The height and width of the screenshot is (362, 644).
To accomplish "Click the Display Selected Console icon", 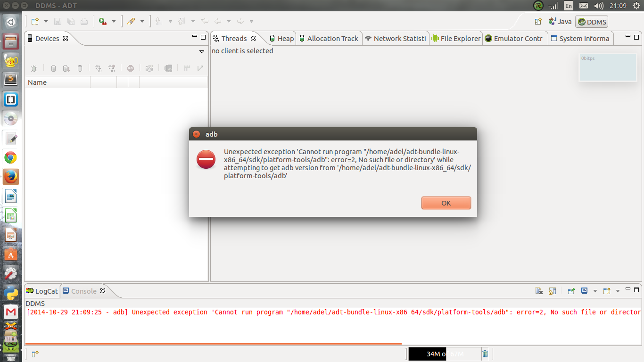I will click(585, 291).
